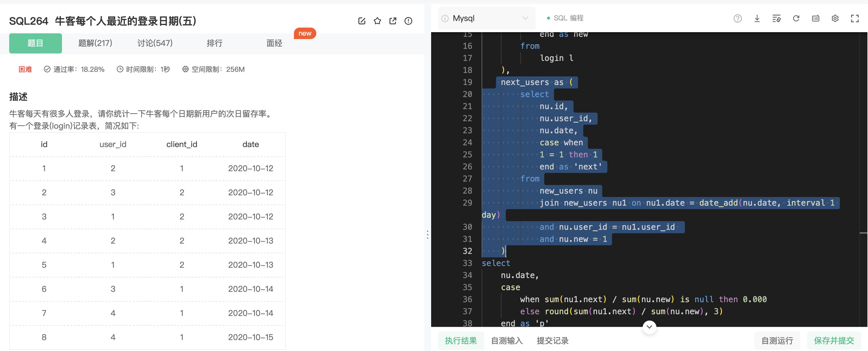Open the keyboard shortcuts icon
The height and width of the screenshot is (351, 868).
(x=815, y=18)
